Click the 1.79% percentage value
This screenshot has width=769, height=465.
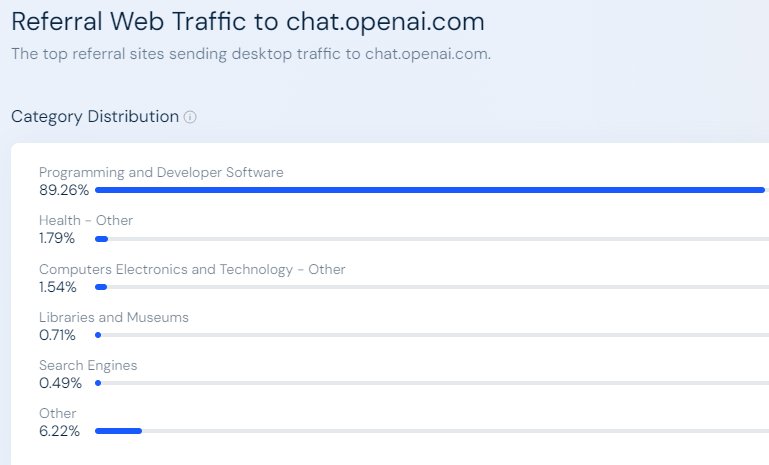tap(59, 238)
